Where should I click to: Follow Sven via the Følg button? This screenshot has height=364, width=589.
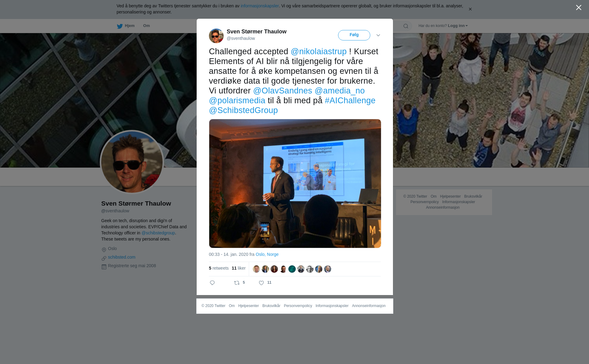coord(354,35)
